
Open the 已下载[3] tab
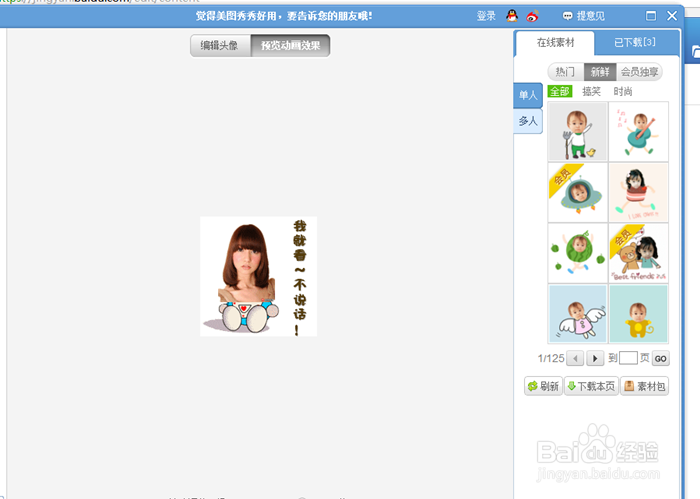tap(635, 43)
